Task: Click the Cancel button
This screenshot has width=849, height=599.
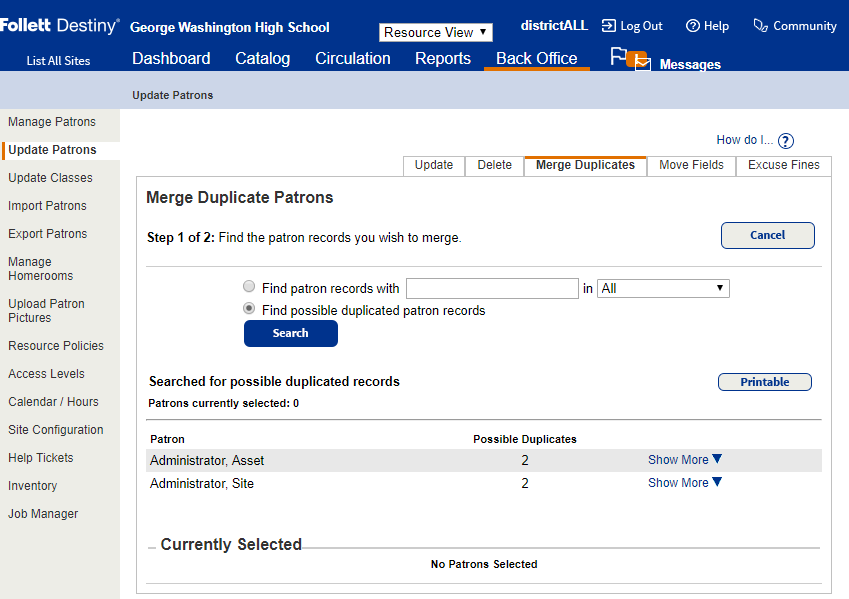Action: (767, 235)
